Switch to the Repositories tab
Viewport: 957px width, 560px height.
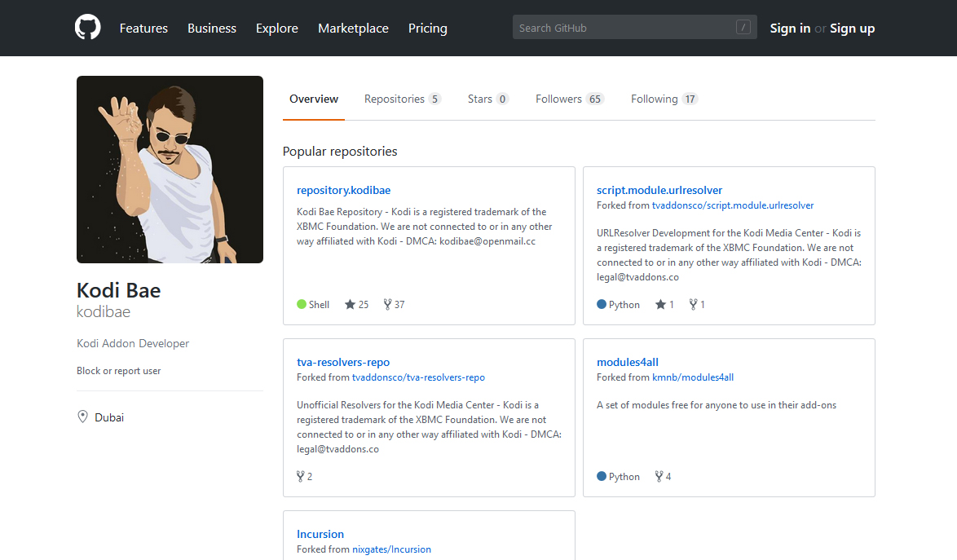(x=402, y=99)
